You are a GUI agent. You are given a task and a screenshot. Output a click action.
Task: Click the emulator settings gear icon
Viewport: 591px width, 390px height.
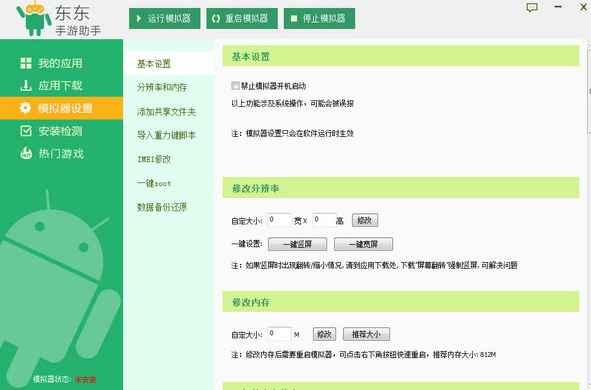click(26, 108)
